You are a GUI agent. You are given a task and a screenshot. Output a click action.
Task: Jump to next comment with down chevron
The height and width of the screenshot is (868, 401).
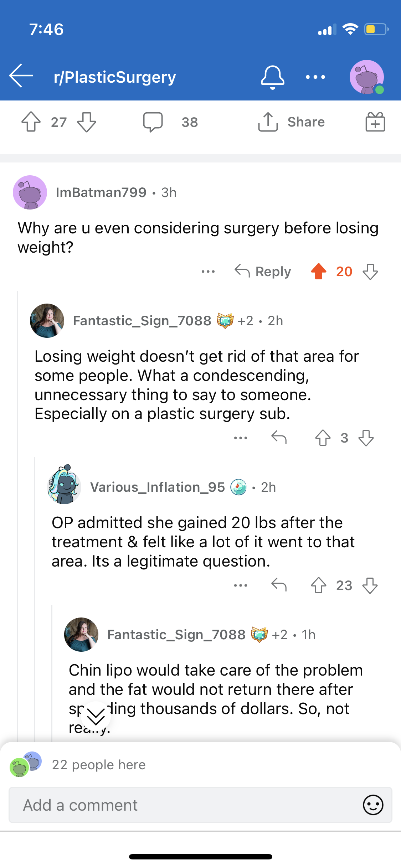(96, 716)
